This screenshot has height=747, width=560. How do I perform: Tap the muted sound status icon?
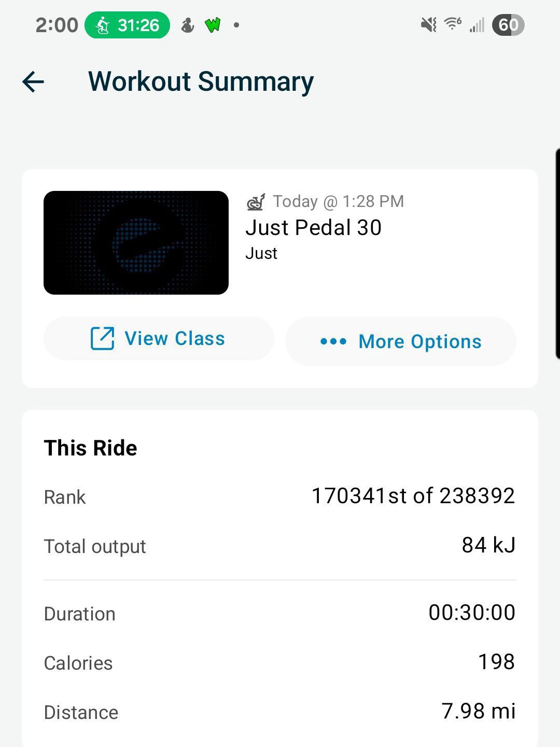(x=429, y=24)
